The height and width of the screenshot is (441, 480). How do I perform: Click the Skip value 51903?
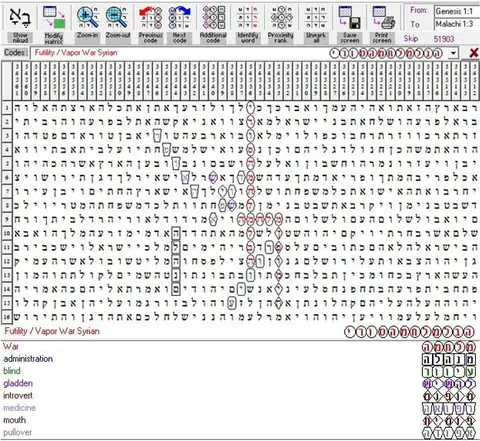[x=444, y=39]
